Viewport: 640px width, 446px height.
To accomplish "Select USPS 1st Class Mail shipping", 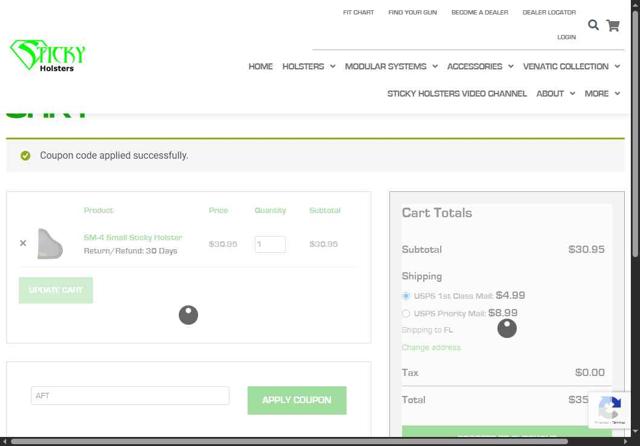I will pos(406,296).
